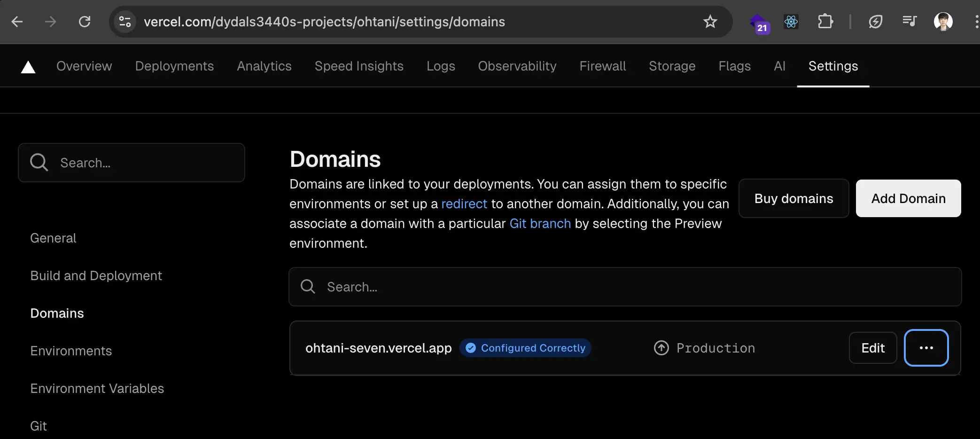
Task: Select Environment Variables in sidebar
Action: pos(97,389)
